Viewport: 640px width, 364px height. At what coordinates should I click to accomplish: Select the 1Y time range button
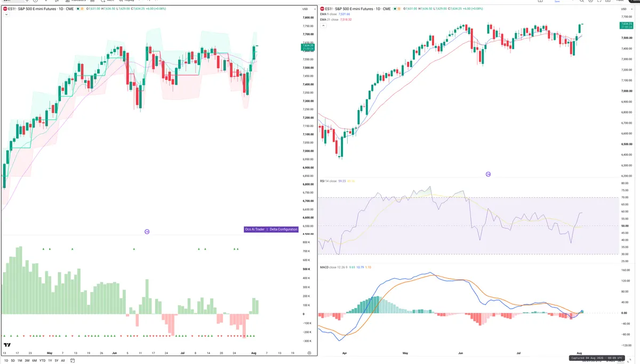50,361
